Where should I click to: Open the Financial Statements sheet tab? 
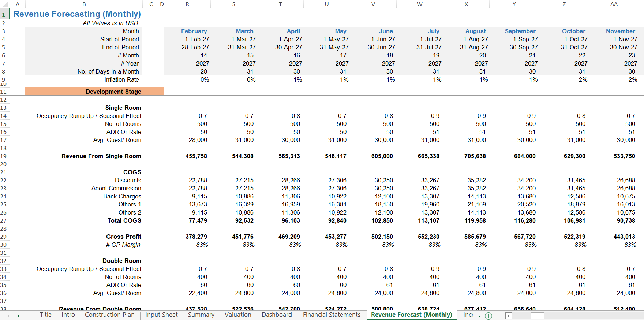point(332,315)
